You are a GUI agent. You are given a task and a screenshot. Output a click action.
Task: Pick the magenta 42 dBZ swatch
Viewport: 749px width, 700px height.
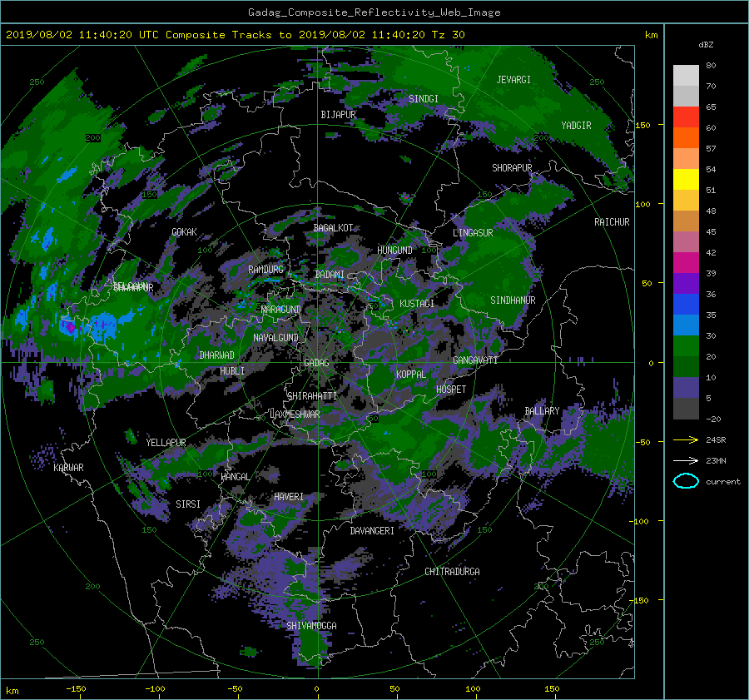click(686, 262)
